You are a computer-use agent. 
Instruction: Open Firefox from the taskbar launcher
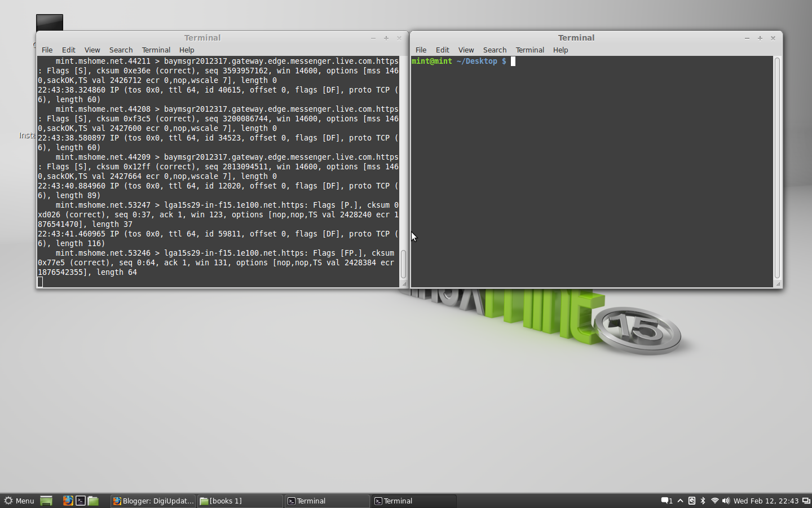68,501
